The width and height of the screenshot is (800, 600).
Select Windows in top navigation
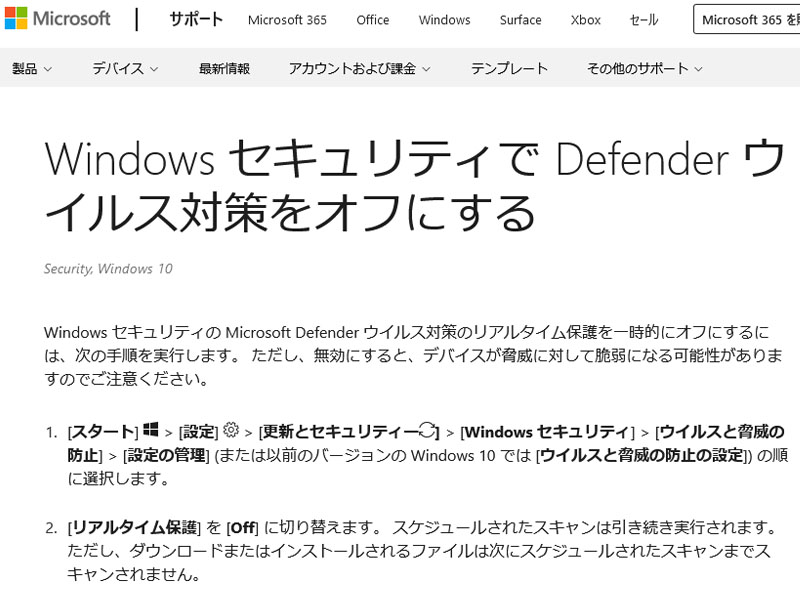point(444,20)
